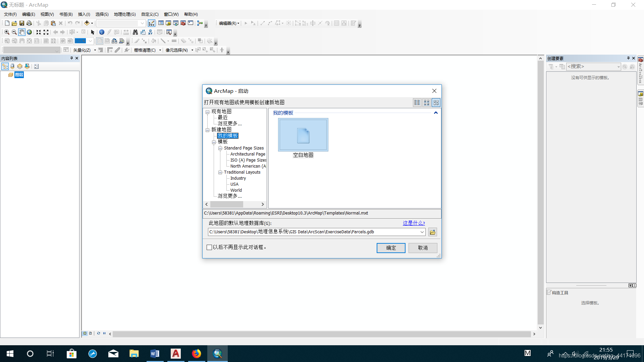
Task: Switch dialog to large icons view
Action: [x=436, y=103]
